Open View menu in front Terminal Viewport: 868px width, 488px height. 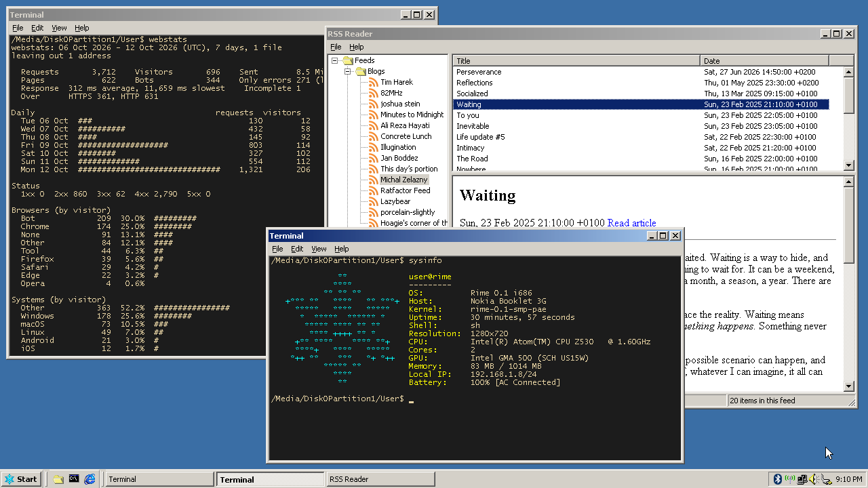pyautogui.click(x=319, y=249)
